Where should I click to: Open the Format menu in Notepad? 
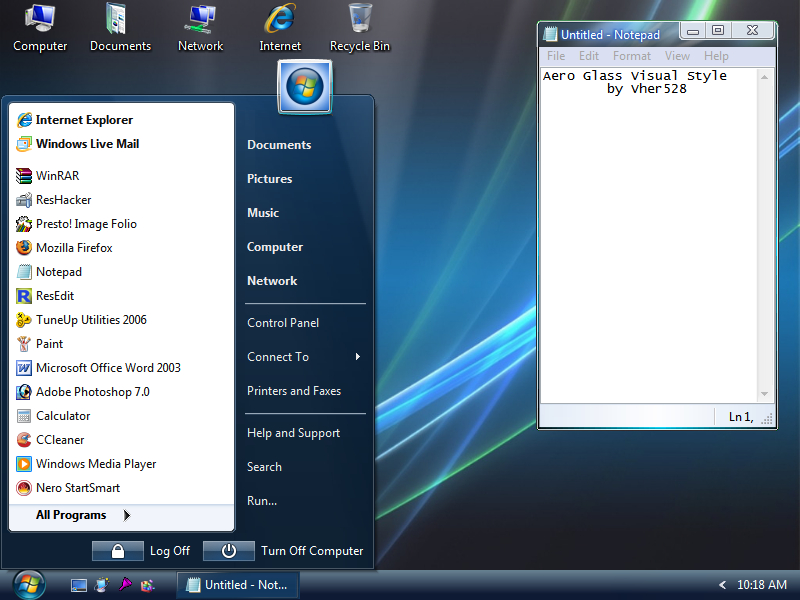point(632,56)
